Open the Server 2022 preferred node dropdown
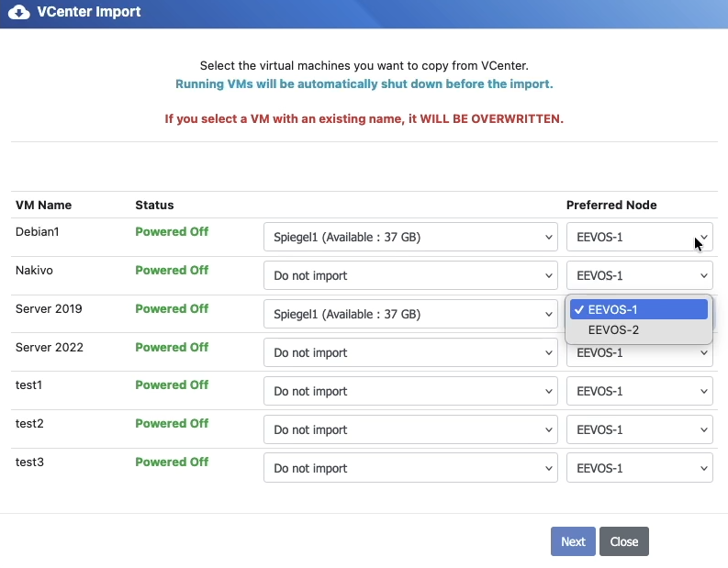Image resolution: width=728 pixels, height=568 pixels. tap(639, 353)
